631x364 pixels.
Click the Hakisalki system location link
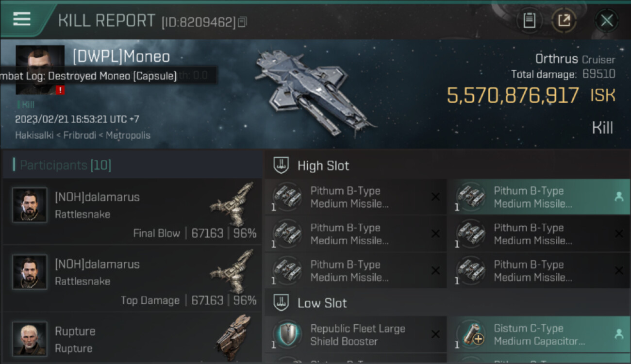pos(35,135)
